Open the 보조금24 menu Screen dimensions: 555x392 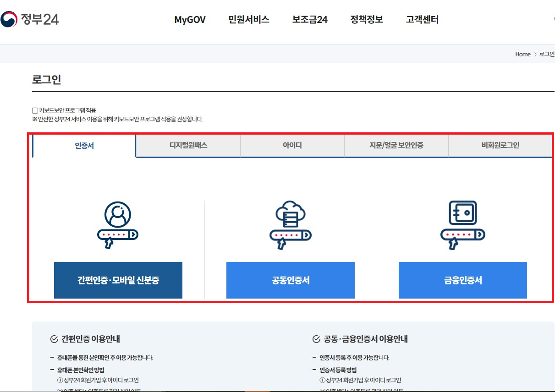click(x=310, y=20)
